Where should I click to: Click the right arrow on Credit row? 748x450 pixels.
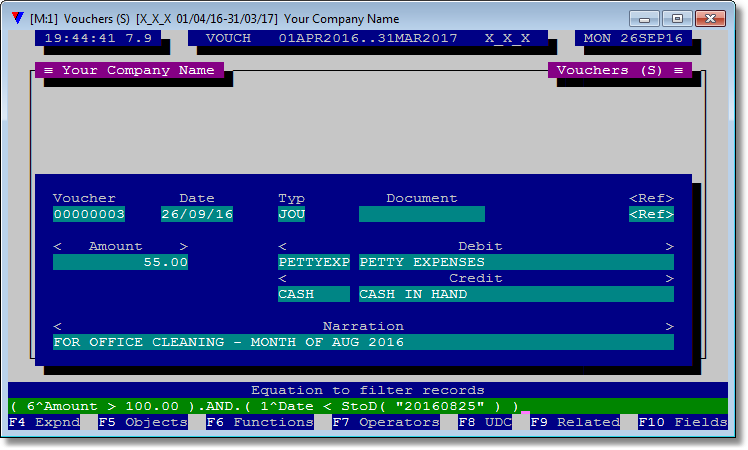pyautogui.click(x=669, y=278)
